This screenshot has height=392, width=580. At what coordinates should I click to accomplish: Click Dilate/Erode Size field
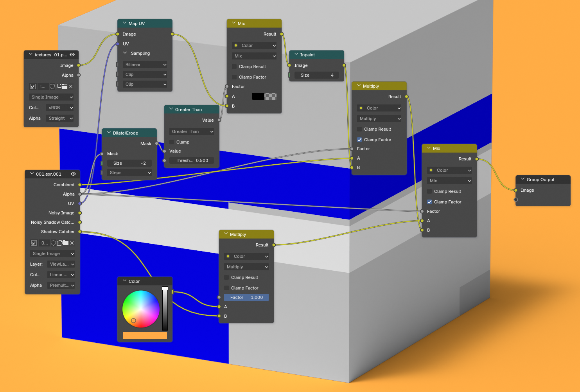(129, 163)
